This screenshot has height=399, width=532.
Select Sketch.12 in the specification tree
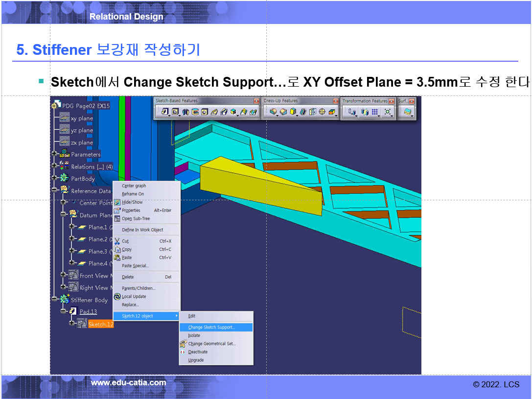(100, 324)
